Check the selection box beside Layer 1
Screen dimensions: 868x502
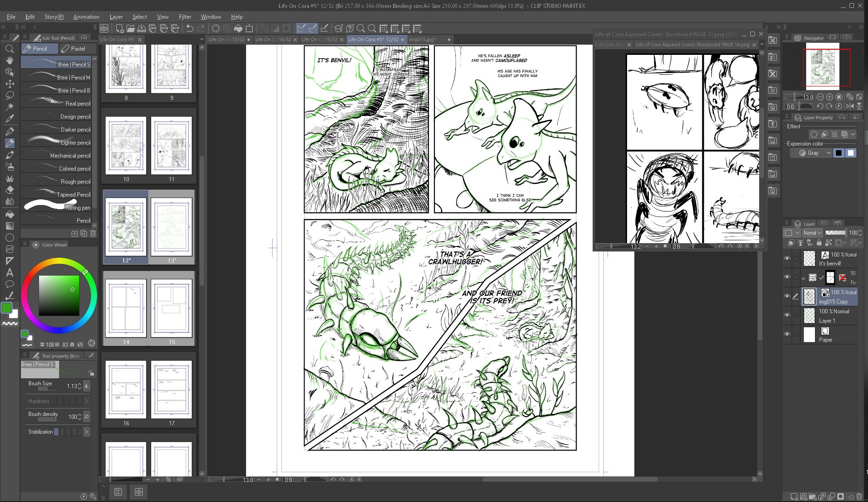tap(796, 315)
